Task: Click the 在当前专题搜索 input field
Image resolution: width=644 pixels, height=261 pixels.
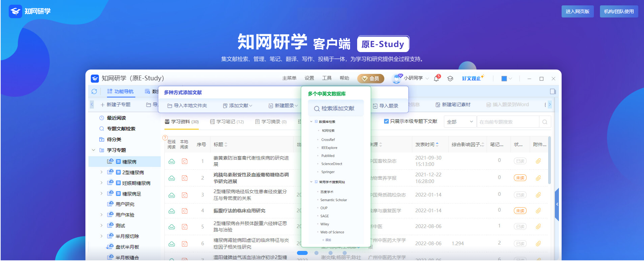Action: [x=508, y=122]
